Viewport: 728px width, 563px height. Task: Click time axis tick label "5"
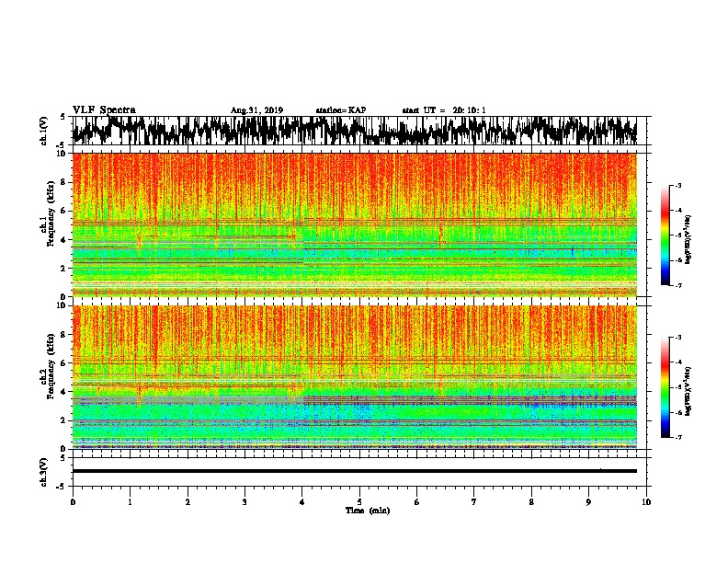point(359,502)
